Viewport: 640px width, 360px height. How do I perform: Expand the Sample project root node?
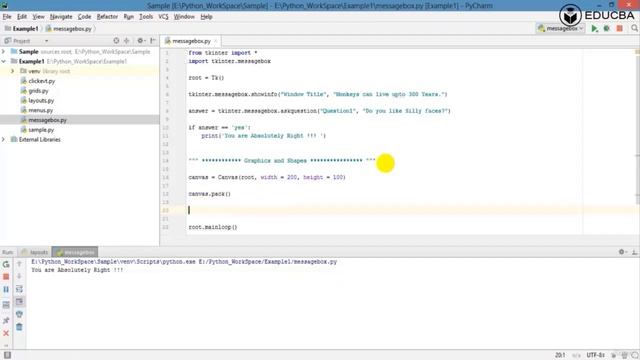click(x=4, y=51)
